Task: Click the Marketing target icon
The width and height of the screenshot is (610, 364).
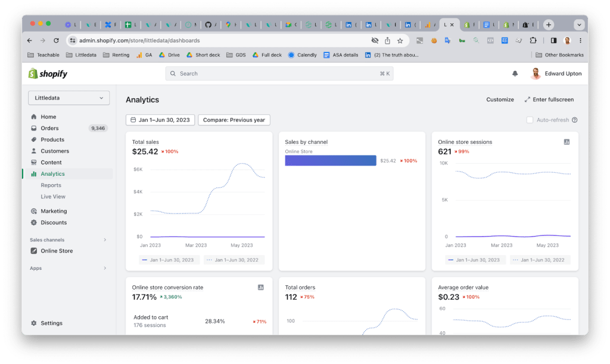Action: coord(34,211)
